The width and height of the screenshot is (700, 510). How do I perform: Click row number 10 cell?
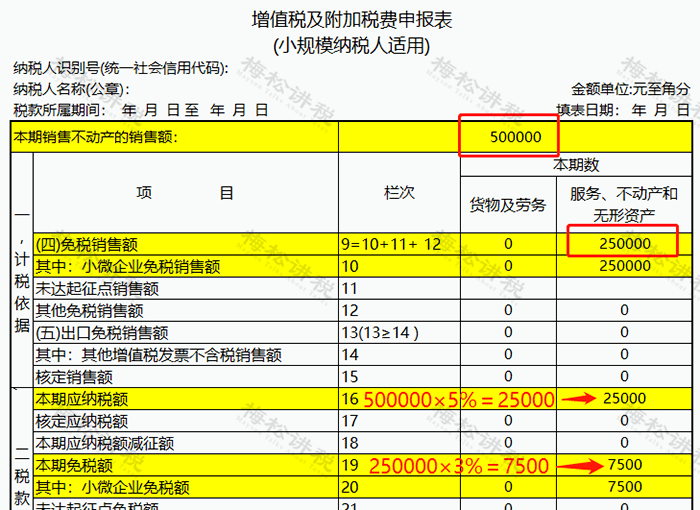[x=400, y=267]
